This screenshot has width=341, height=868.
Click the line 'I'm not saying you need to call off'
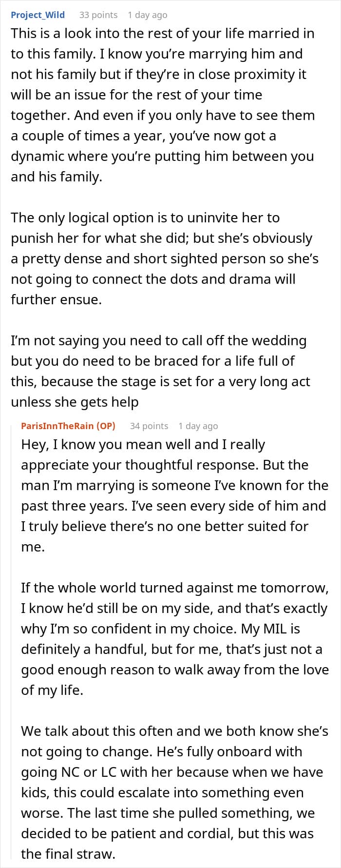point(158,340)
